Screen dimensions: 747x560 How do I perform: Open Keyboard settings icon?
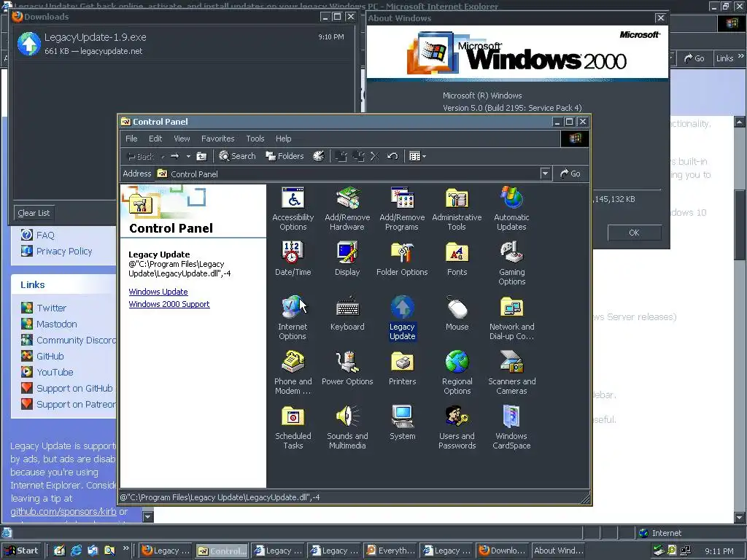(347, 313)
